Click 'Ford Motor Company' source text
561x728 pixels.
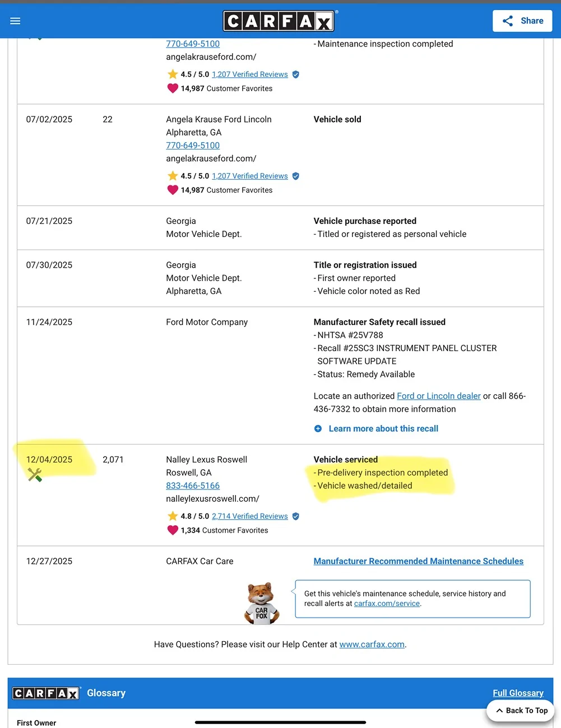[207, 322]
